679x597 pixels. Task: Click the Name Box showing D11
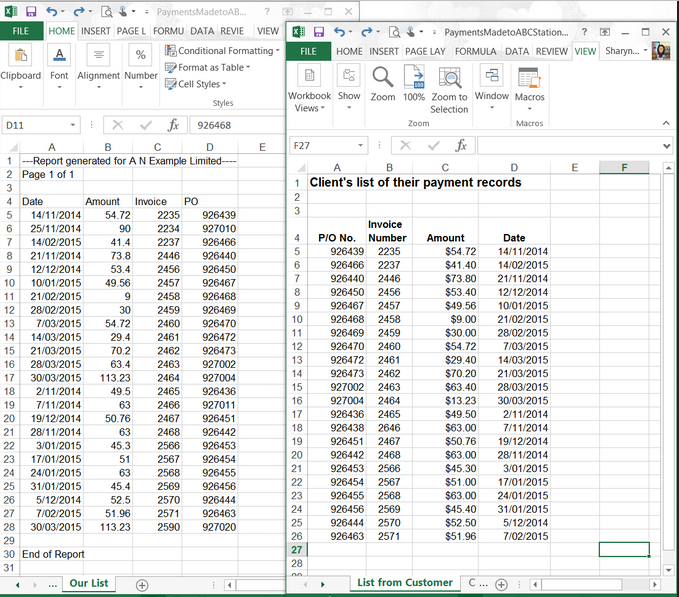[x=35, y=125]
